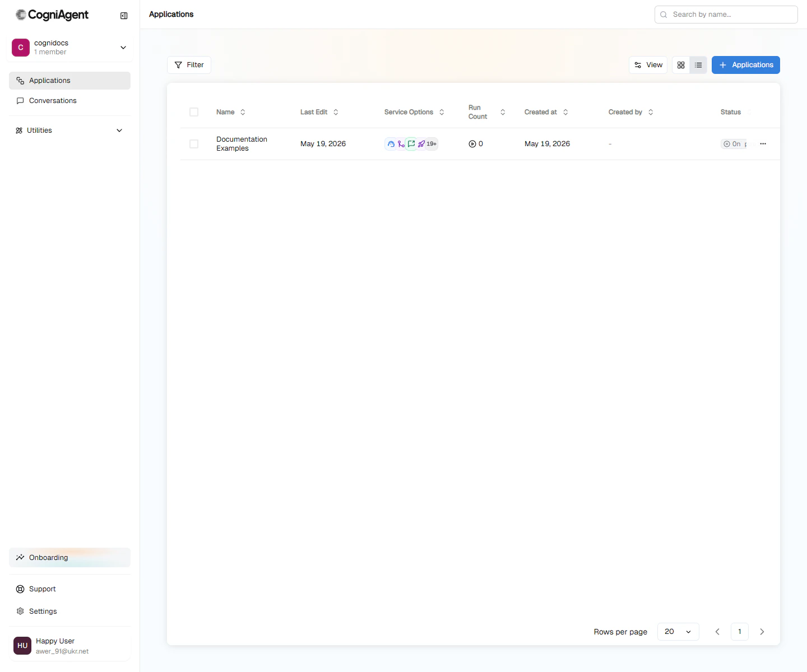
Task: Click the Utilities tools icon
Action: pyautogui.click(x=19, y=130)
